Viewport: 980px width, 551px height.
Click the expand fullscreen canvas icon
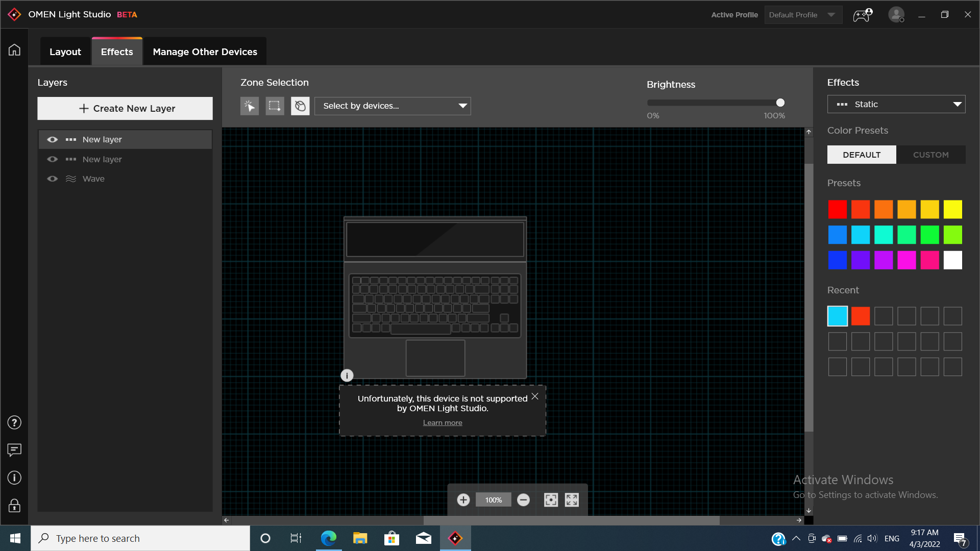(572, 500)
